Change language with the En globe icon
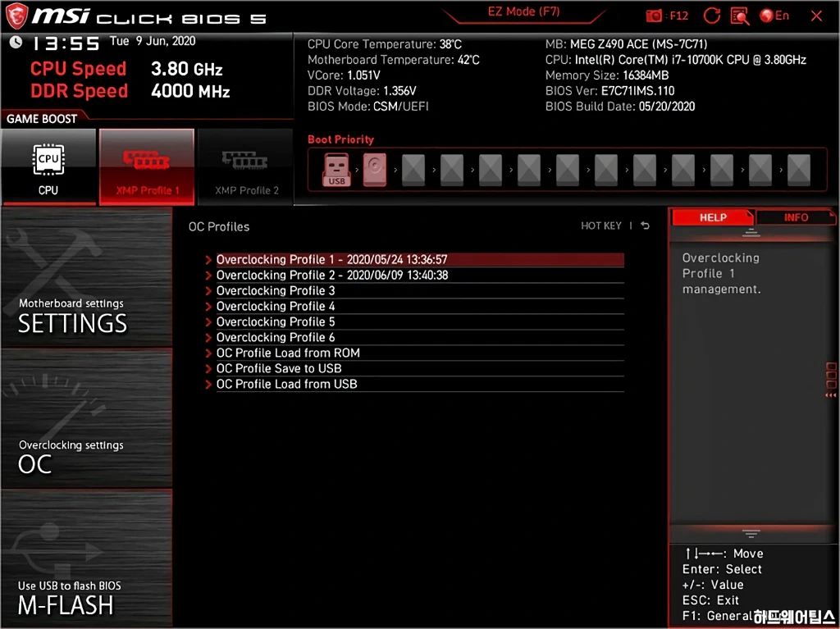The image size is (840, 629). [x=774, y=16]
